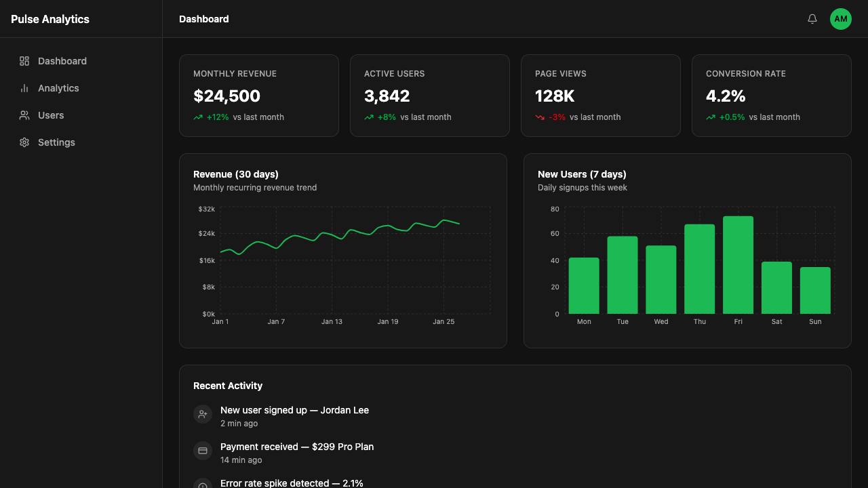Click the Friday bar in New Users chart

[738, 265]
